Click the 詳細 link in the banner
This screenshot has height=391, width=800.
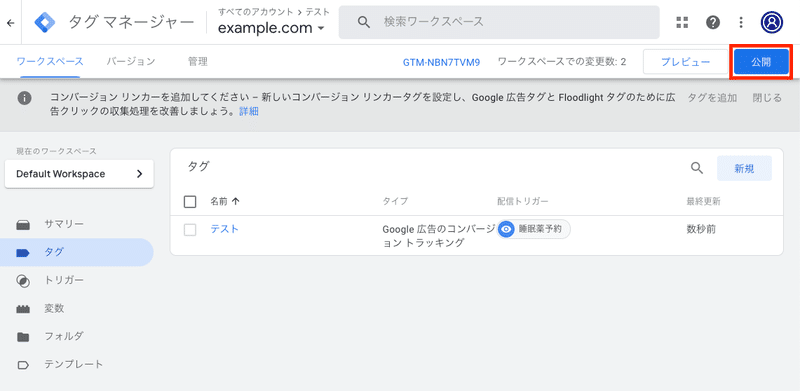(x=249, y=111)
